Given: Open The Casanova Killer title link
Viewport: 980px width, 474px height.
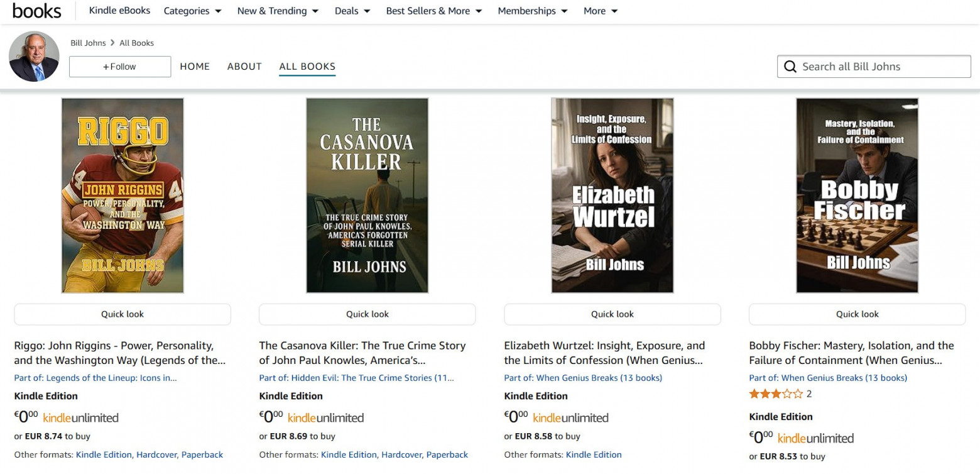Looking at the screenshot, I should point(362,353).
